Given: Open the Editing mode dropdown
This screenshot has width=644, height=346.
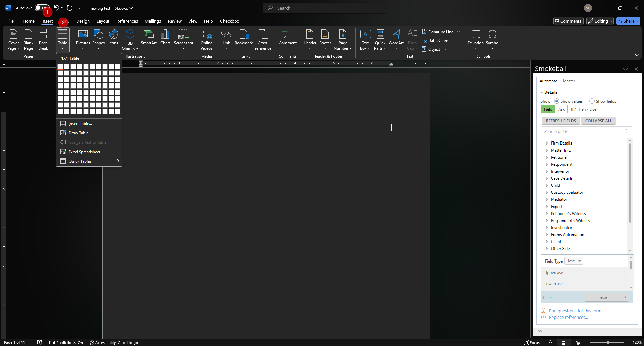Looking at the screenshot, I should pos(600,21).
